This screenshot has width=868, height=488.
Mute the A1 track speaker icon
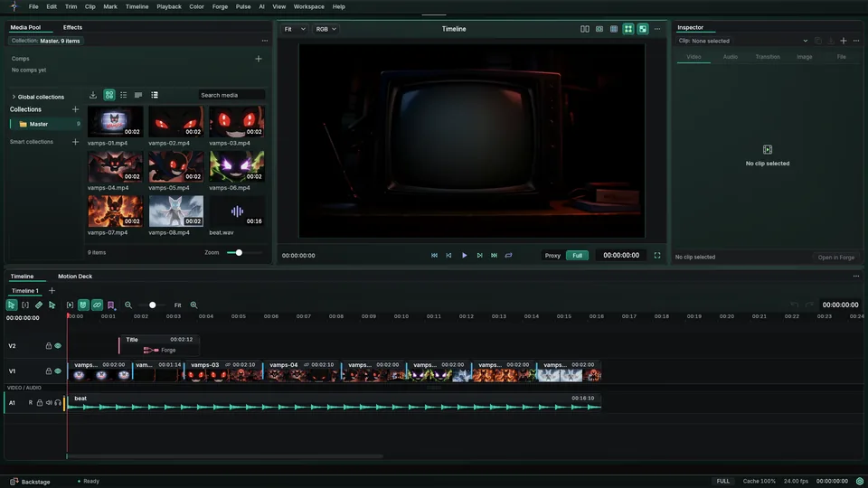[49, 403]
